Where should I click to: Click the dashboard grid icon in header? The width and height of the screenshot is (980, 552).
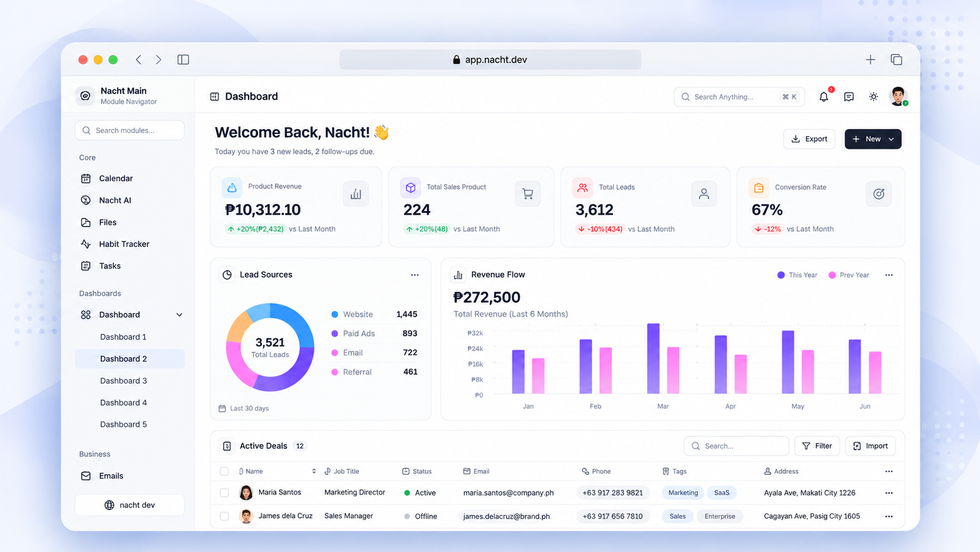point(215,96)
